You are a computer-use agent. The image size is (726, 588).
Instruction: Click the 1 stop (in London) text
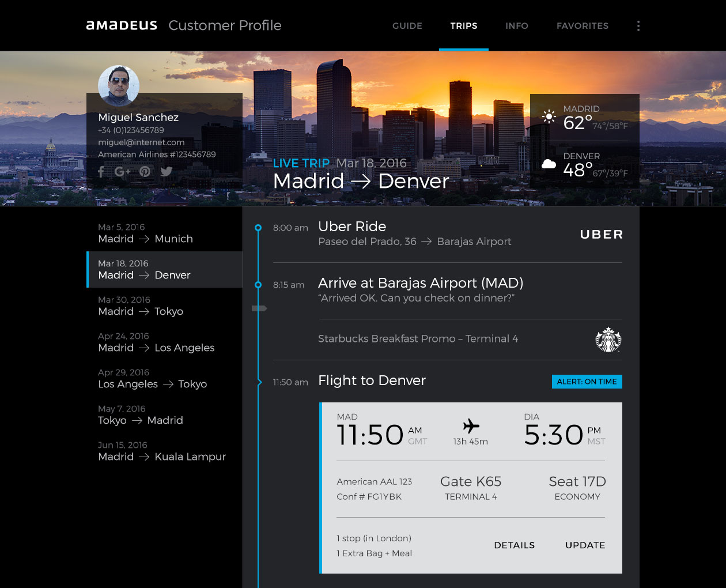point(374,538)
